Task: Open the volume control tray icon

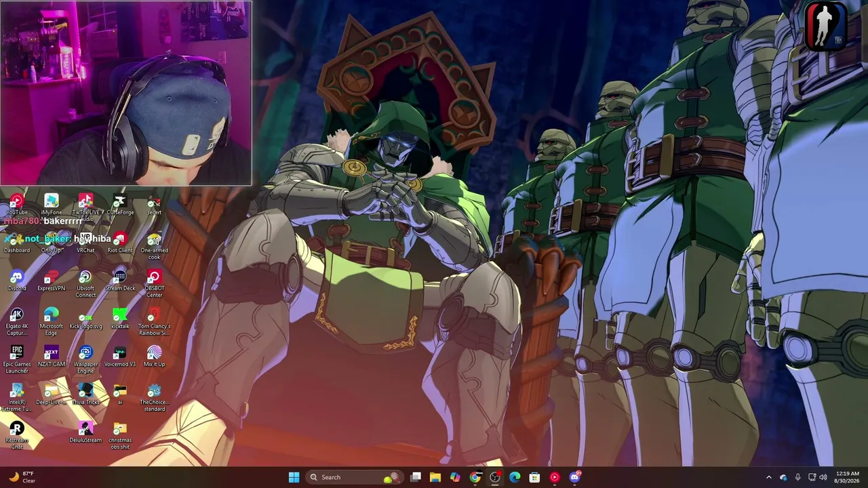Action: point(823,477)
